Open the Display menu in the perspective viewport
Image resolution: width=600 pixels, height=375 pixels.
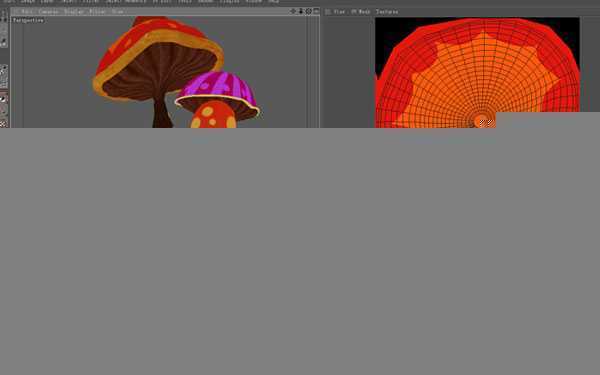(73, 12)
